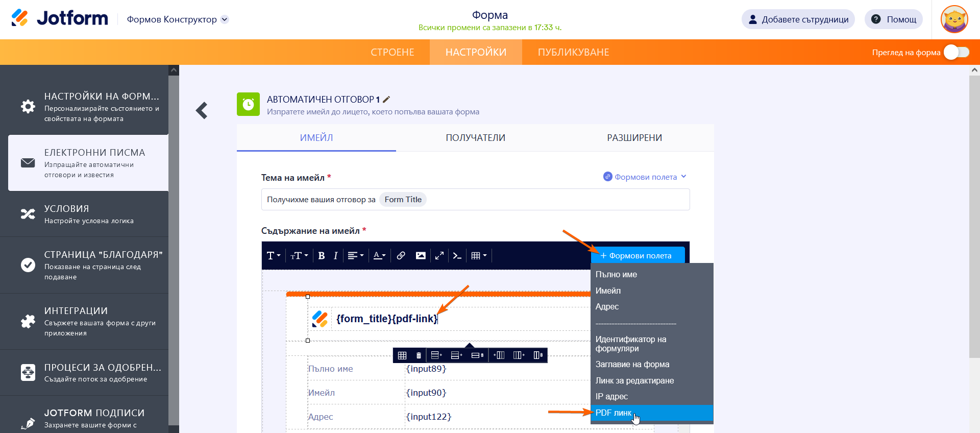Viewport: 980px width, 433px height.
Task: Select Пълно име from fields menu
Action: 652,274
